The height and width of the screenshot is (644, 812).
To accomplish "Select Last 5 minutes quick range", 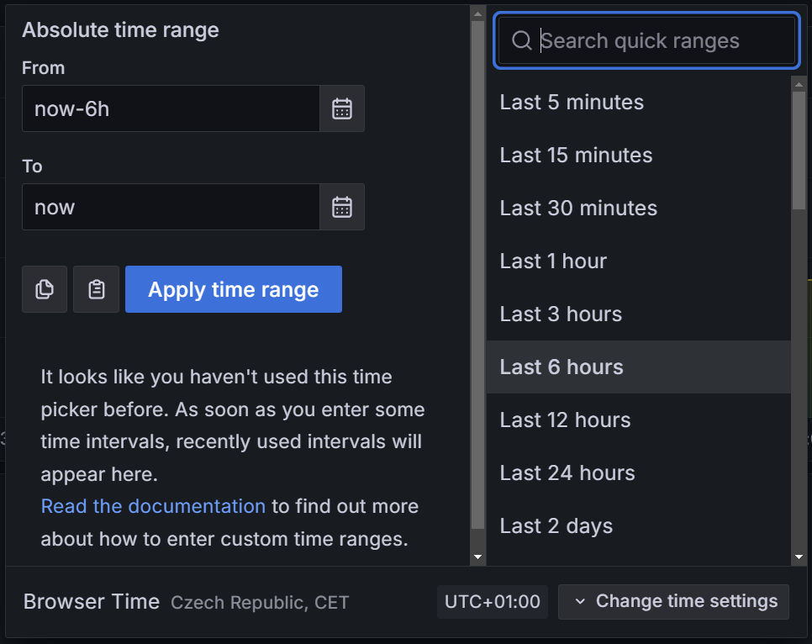I will click(x=572, y=102).
